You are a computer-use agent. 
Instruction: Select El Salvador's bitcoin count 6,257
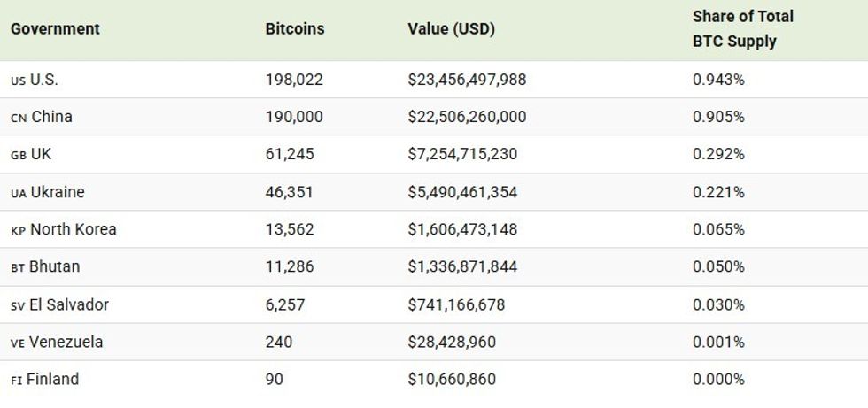tap(285, 304)
